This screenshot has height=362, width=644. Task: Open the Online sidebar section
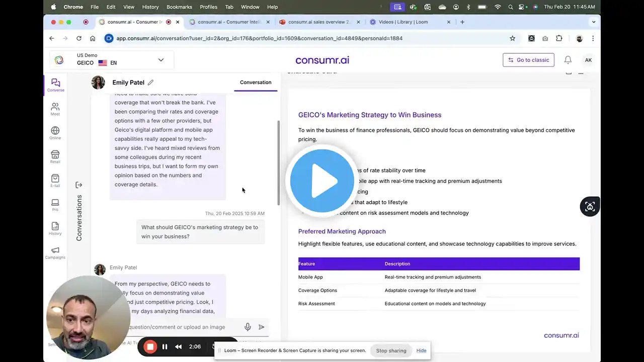(55, 133)
